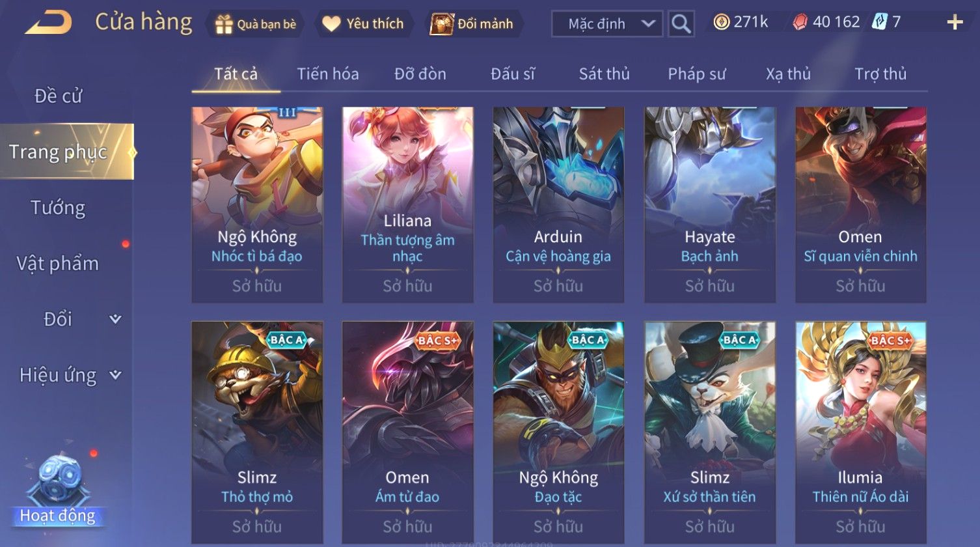The image size is (980, 547).
Task: Click the back arrow icon
Action: coord(48,23)
